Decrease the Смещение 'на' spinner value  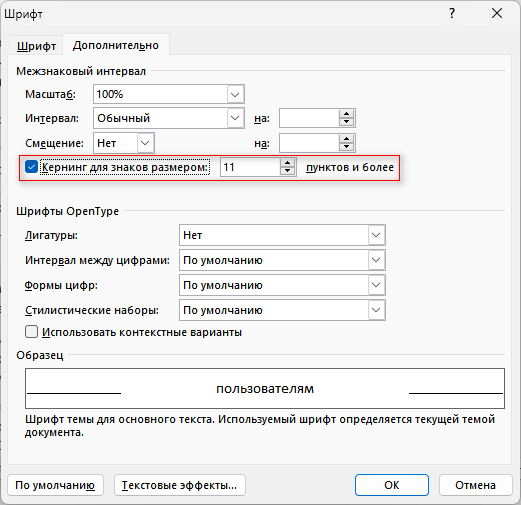point(347,147)
